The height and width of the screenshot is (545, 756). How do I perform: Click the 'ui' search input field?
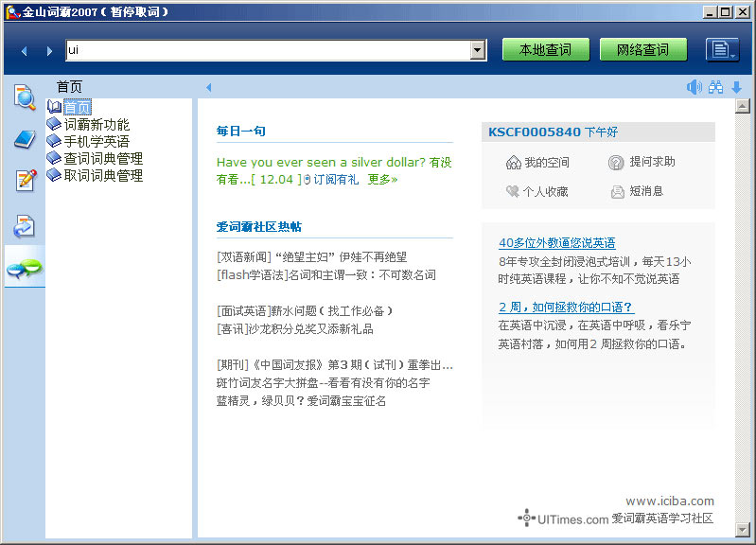tap(268, 50)
